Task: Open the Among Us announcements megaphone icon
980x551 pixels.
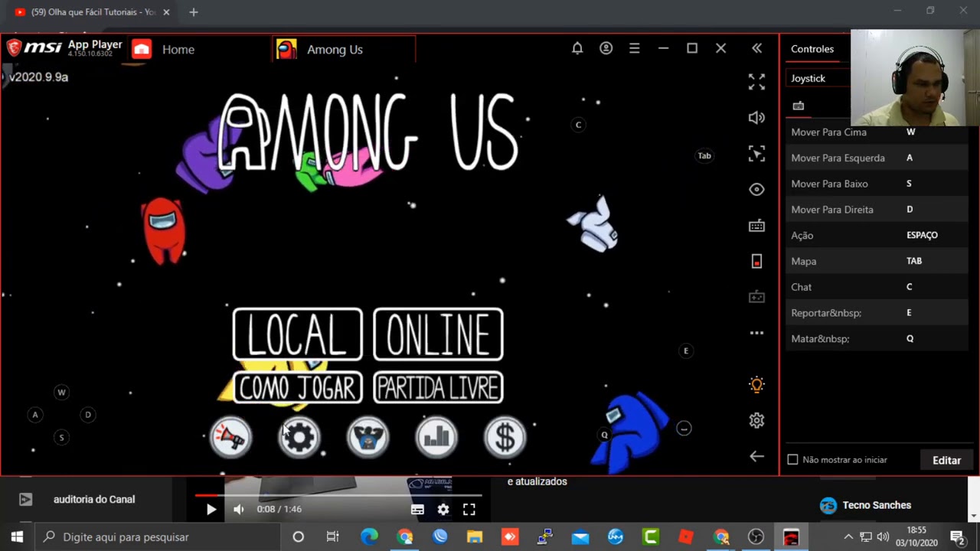Action: [x=230, y=437]
